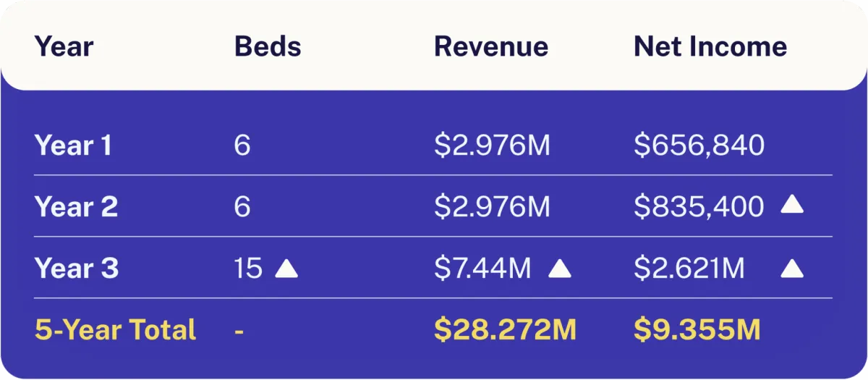Click the triangle icon next to $835,400

pos(792,206)
